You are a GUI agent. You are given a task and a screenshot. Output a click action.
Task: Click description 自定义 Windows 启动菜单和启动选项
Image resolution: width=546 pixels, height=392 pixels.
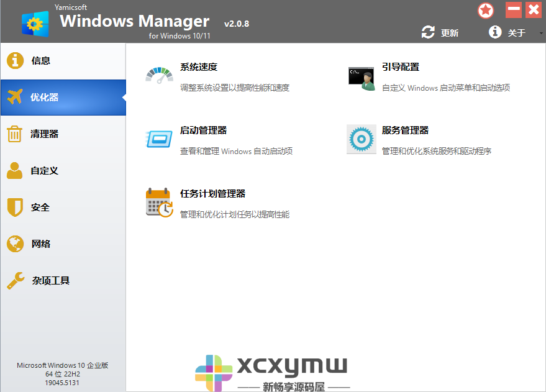tap(446, 88)
